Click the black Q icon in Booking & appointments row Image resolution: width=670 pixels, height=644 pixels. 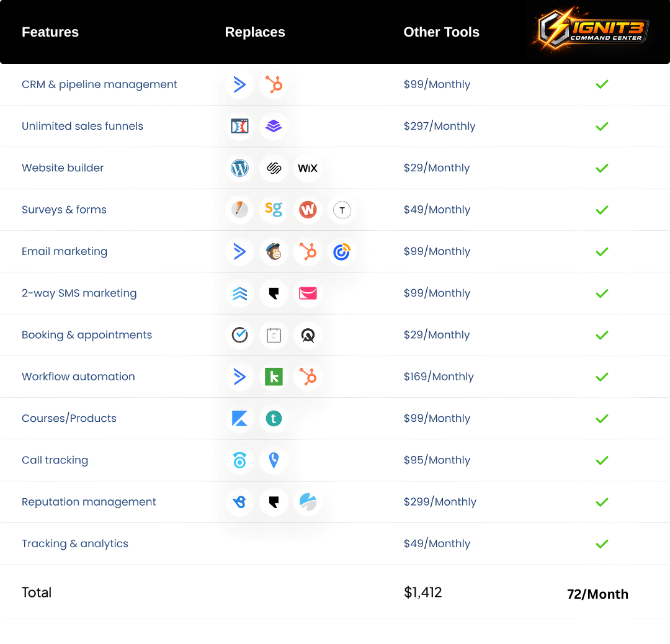(x=308, y=335)
